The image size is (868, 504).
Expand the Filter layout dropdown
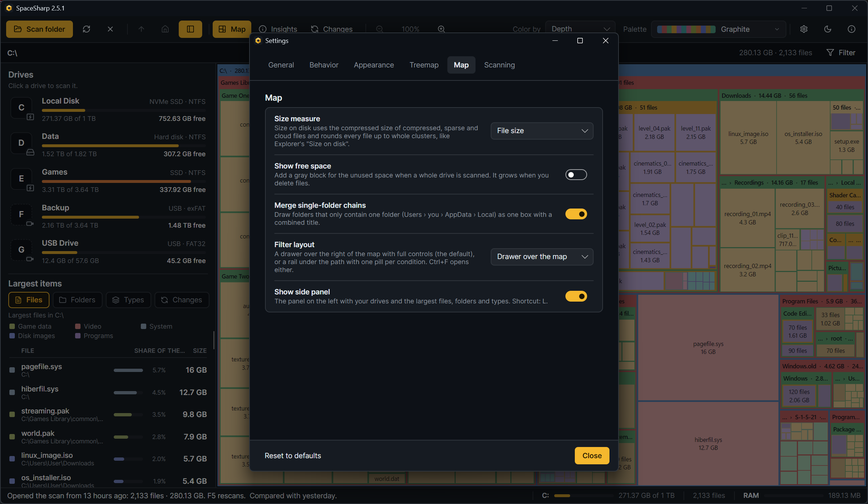click(x=542, y=257)
